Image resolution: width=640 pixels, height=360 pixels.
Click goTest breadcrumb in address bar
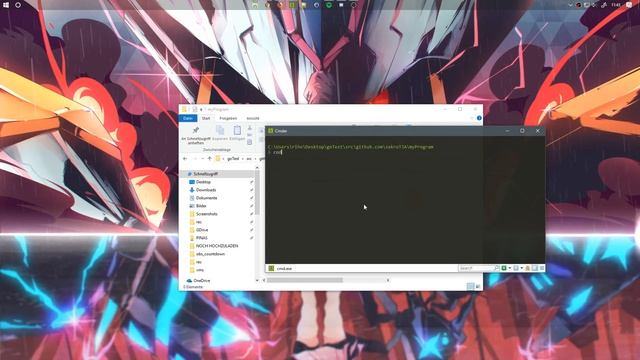[233, 158]
